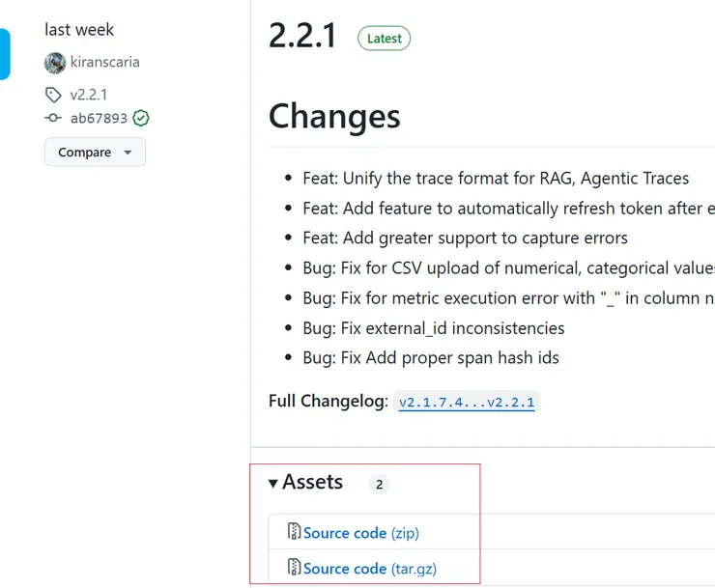Download Source code (zip)
Screen dimensions: 715x588
pyautogui.click(x=360, y=533)
